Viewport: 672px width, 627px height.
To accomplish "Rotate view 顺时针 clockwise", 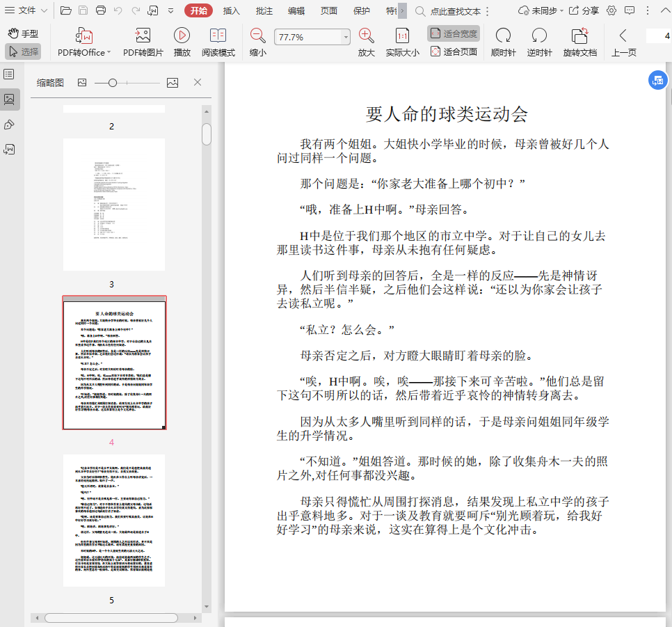I will [503, 42].
